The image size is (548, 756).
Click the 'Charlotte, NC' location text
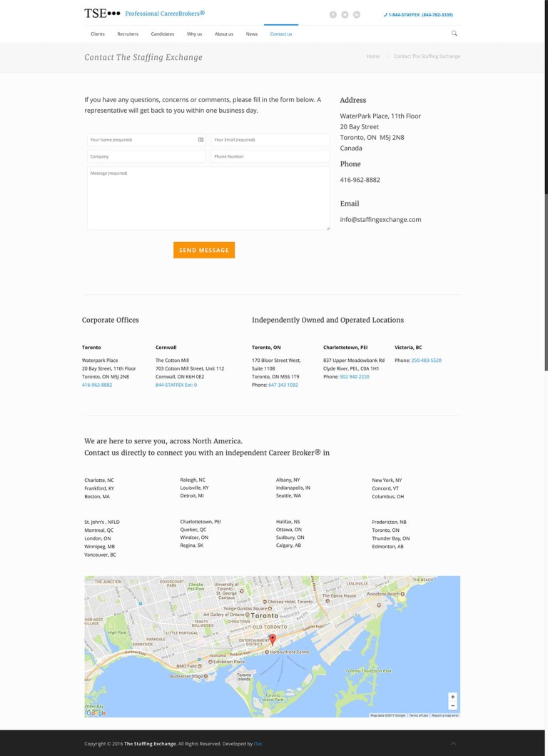click(x=98, y=480)
